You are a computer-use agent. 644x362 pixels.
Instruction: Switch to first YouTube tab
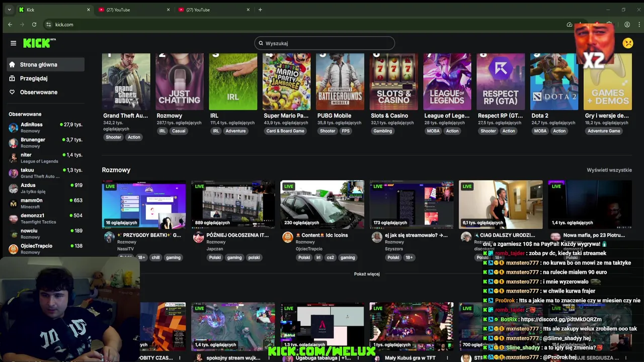tap(133, 10)
